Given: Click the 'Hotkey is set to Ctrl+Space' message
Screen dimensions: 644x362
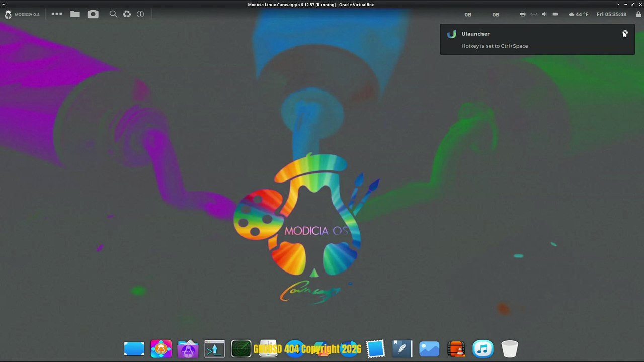Looking at the screenshot, I should point(495,46).
